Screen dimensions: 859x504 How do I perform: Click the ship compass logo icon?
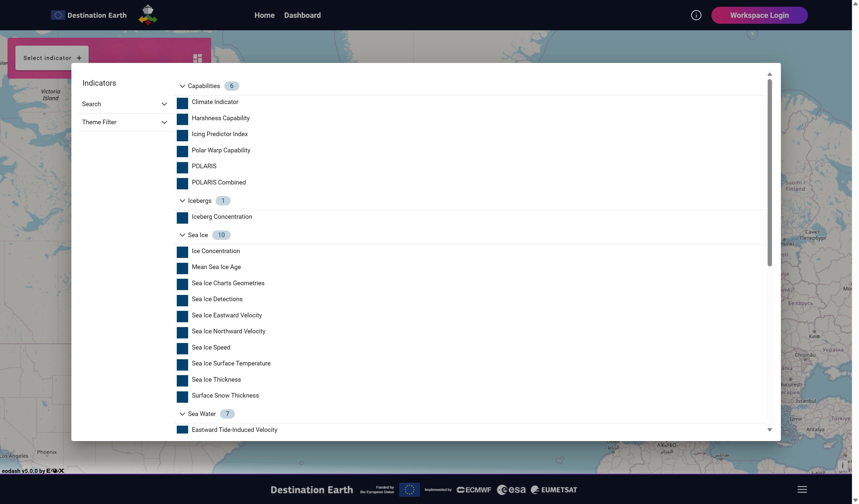pos(148,15)
